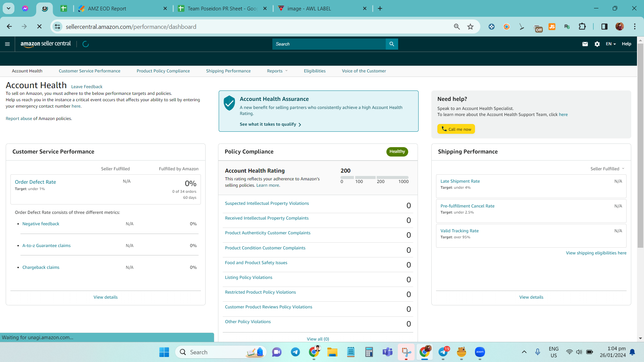This screenshot has width=644, height=362.
Task: Open the Report abuse link
Action: click(x=19, y=118)
